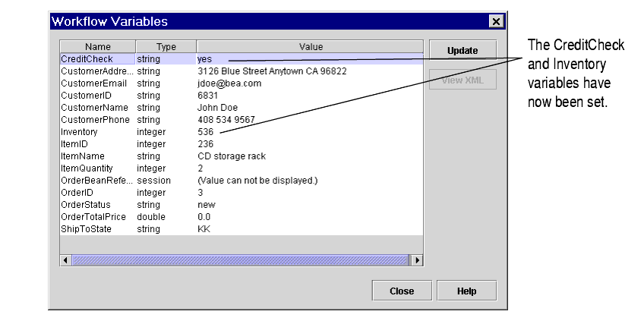Click the OrderStatus value 'new'

206,205
